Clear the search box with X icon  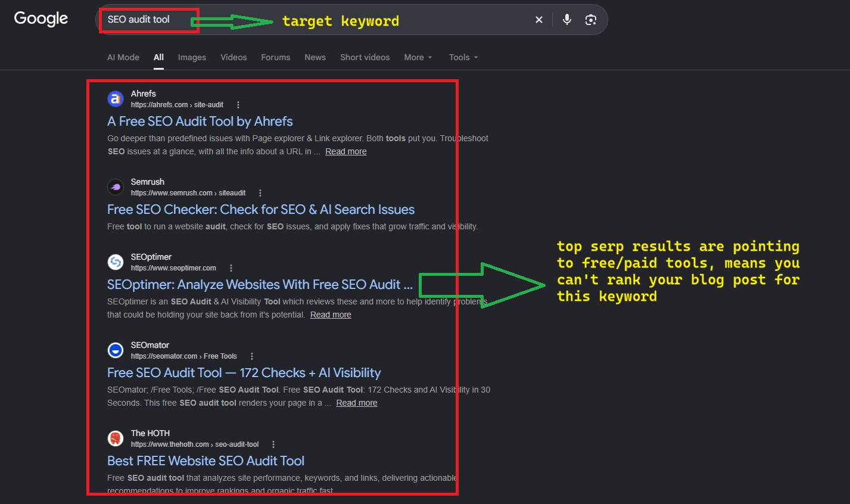(539, 20)
